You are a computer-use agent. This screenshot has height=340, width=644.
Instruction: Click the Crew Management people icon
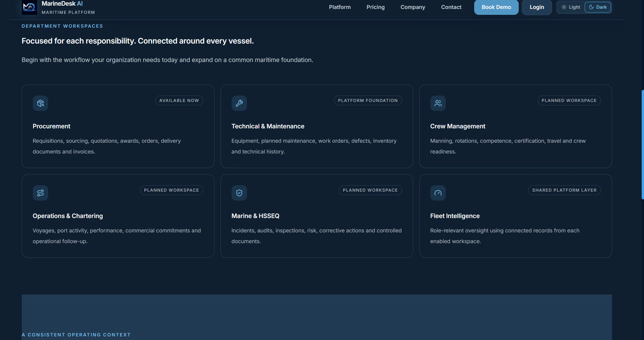pyautogui.click(x=438, y=103)
